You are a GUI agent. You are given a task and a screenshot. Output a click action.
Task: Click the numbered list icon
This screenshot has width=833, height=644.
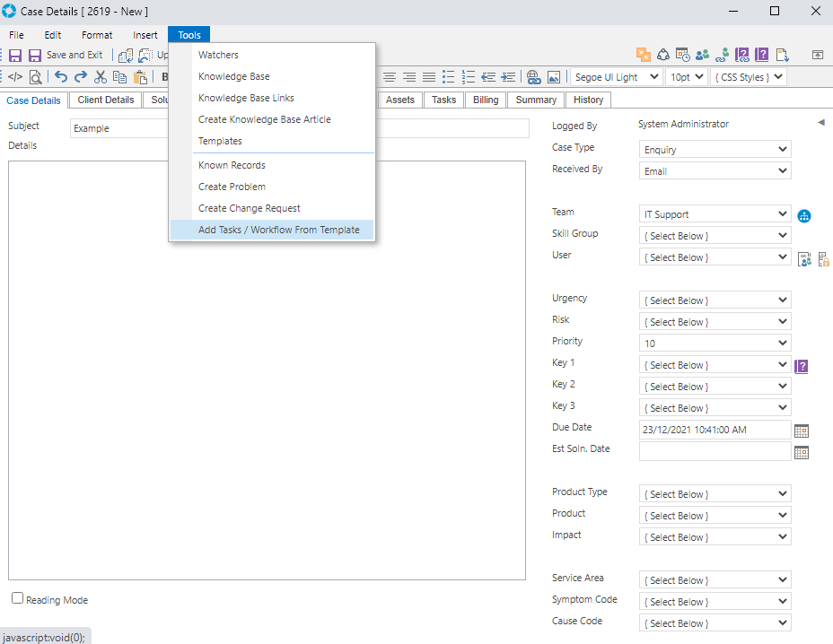(469, 77)
